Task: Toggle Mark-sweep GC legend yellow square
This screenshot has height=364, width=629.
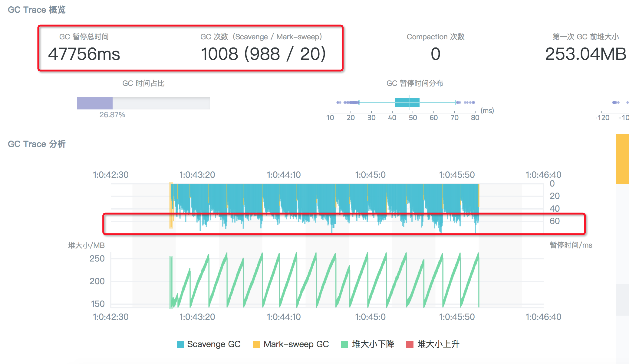Action: click(x=256, y=345)
